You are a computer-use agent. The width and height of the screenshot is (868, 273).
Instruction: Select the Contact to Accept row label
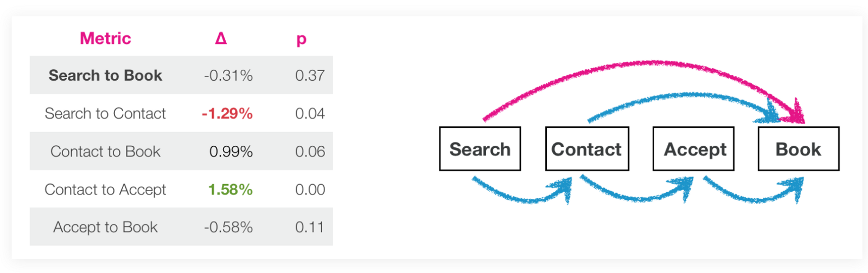[105, 189]
